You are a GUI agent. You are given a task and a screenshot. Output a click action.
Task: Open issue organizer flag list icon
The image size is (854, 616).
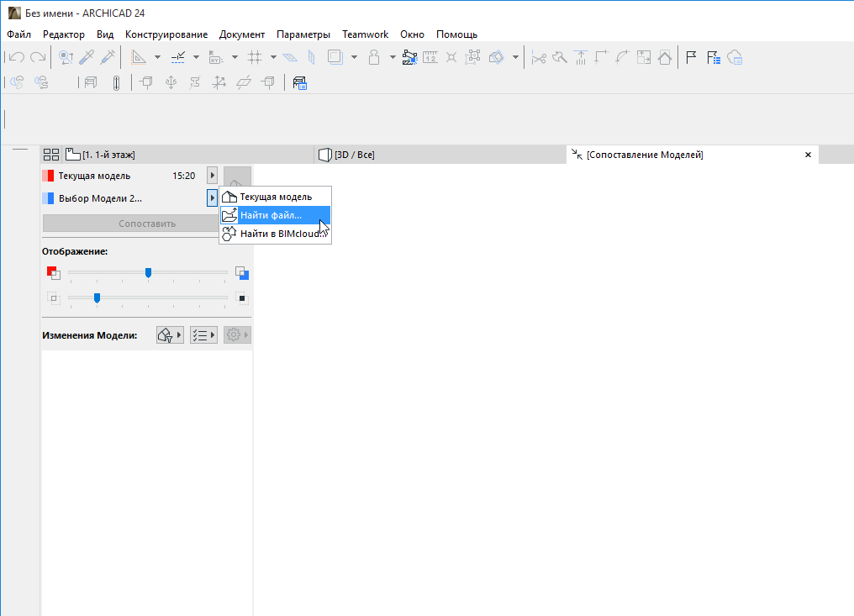[714, 57]
